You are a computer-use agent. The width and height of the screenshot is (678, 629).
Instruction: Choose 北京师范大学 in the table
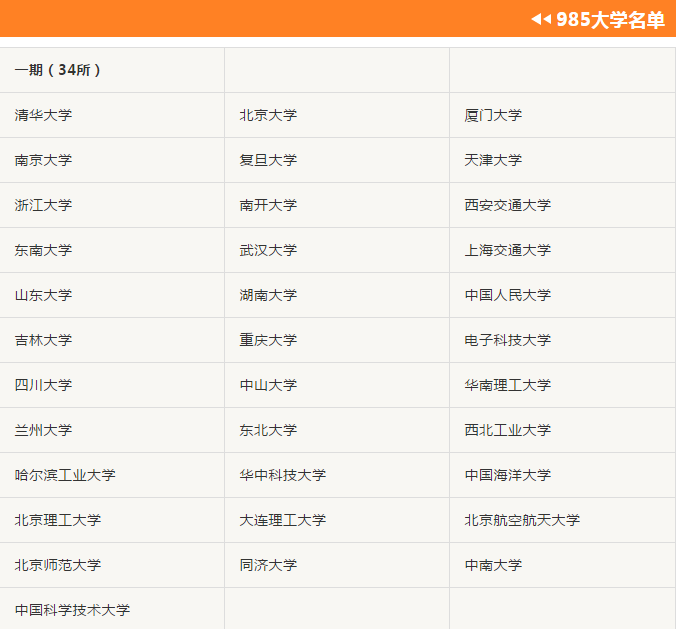click(58, 565)
